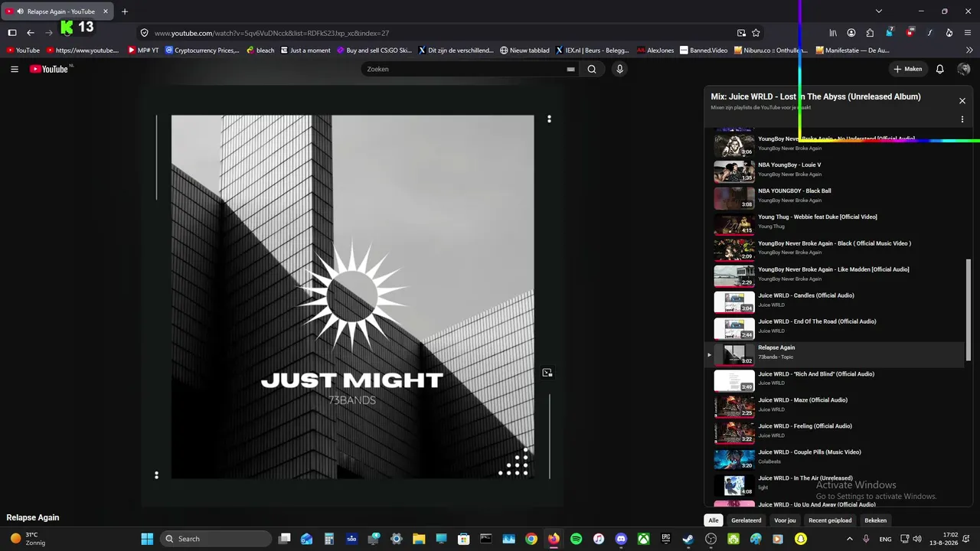This screenshot has width=980, height=551.
Task: Click the taskbar Search box
Action: tap(216, 539)
